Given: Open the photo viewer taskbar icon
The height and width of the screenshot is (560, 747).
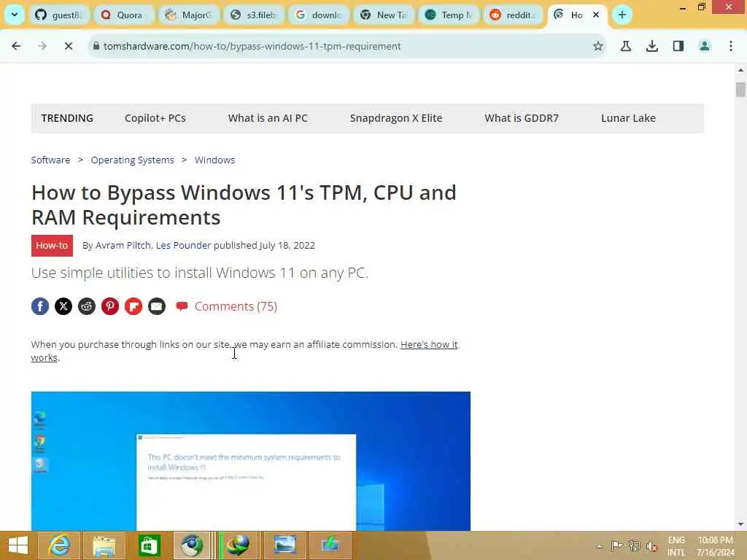Looking at the screenshot, I should click(285, 545).
